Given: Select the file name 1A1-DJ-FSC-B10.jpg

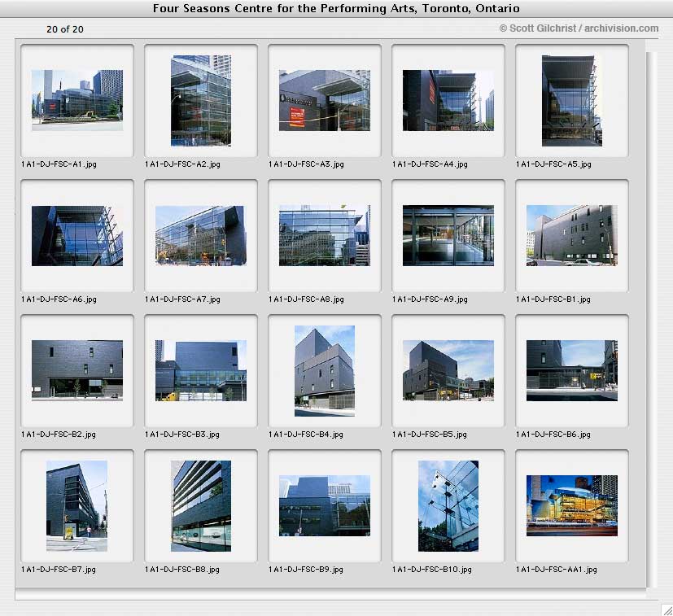Looking at the screenshot, I should (x=432, y=570).
